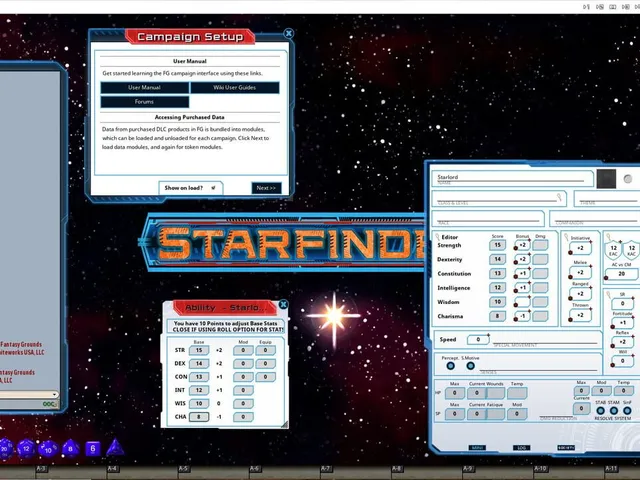
Task: Click the Race field
Action: (488, 219)
